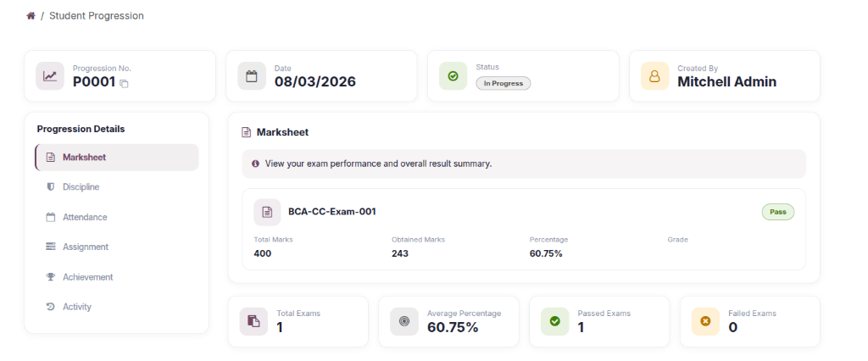Click the Failed Exams cross icon

(x=705, y=322)
